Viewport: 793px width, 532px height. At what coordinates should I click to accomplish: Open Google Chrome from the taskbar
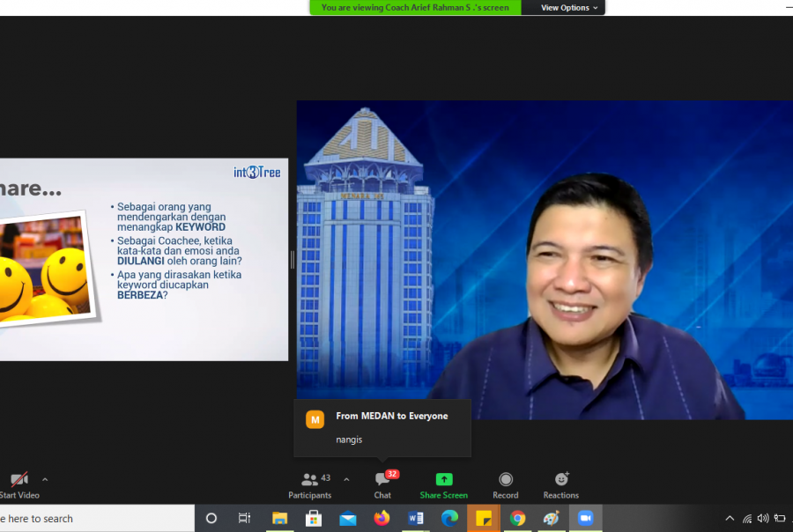517,519
